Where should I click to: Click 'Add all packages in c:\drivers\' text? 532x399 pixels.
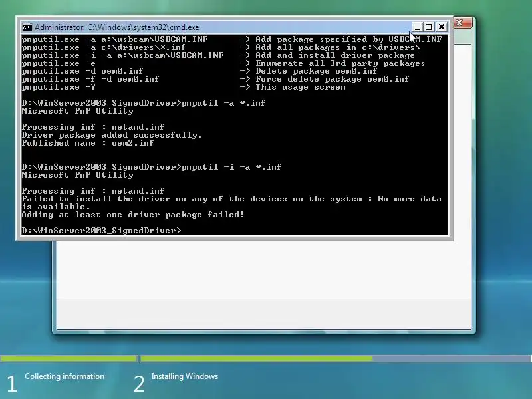click(338, 47)
